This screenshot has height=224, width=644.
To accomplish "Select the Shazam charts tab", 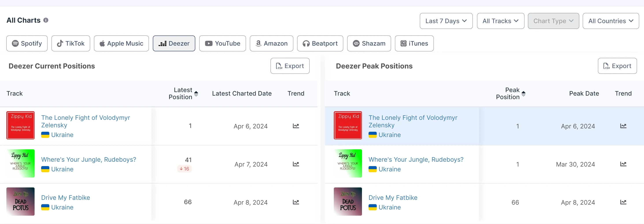I will click(x=369, y=43).
